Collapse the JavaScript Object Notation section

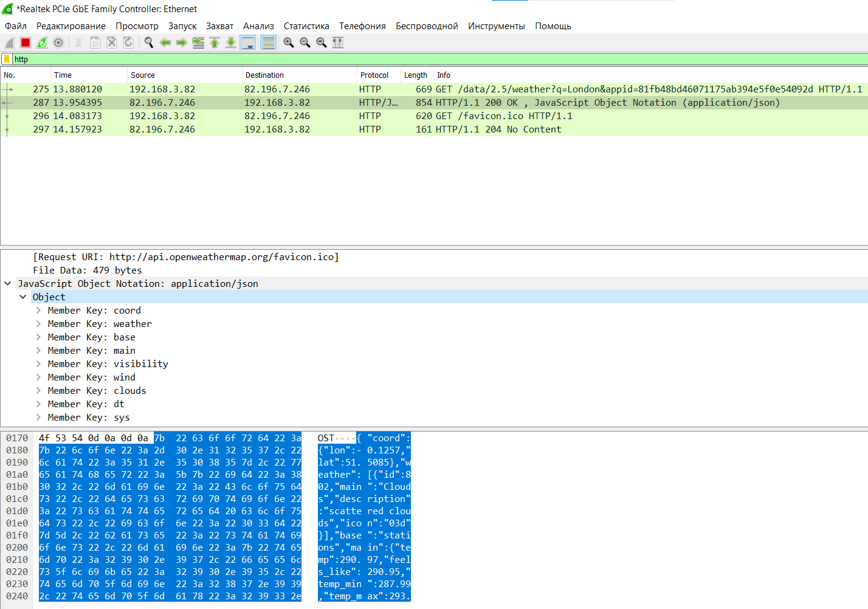[x=8, y=284]
